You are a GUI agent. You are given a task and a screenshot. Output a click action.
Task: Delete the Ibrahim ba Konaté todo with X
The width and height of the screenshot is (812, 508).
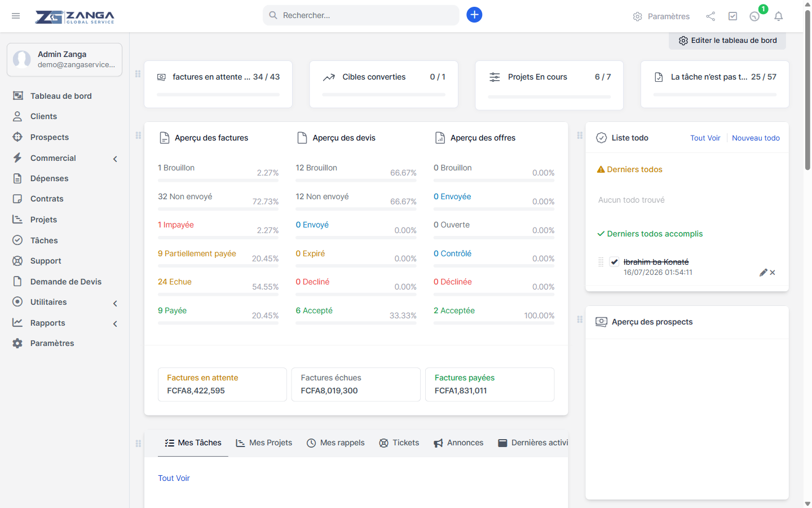pos(773,273)
